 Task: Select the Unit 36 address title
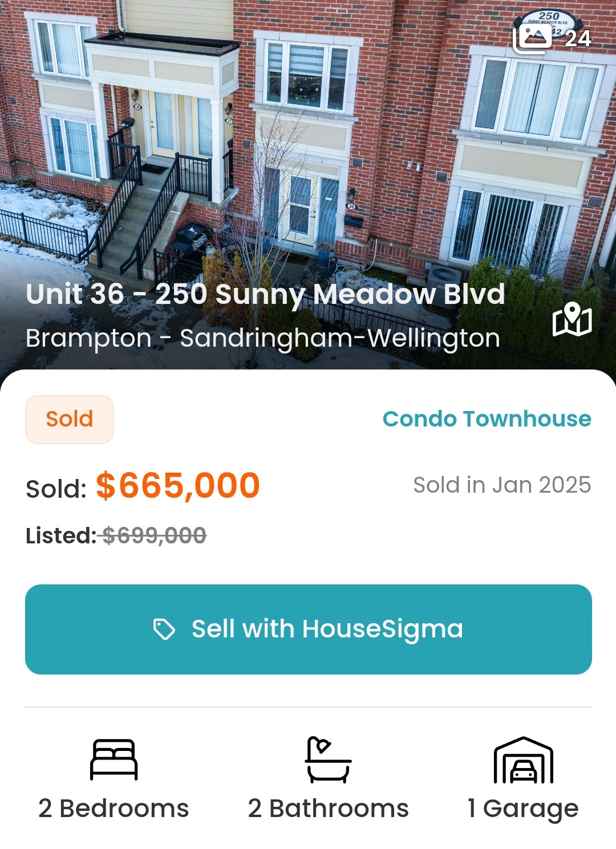tap(265, 294)
